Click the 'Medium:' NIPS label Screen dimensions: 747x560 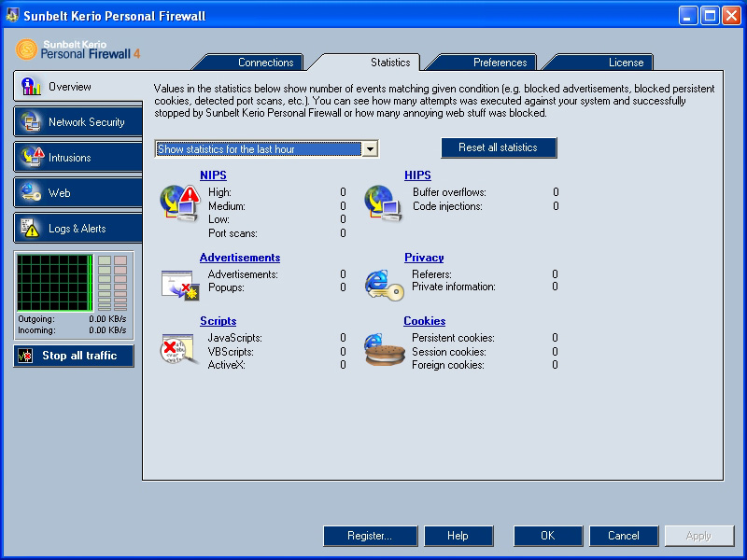tap(227, 206)
